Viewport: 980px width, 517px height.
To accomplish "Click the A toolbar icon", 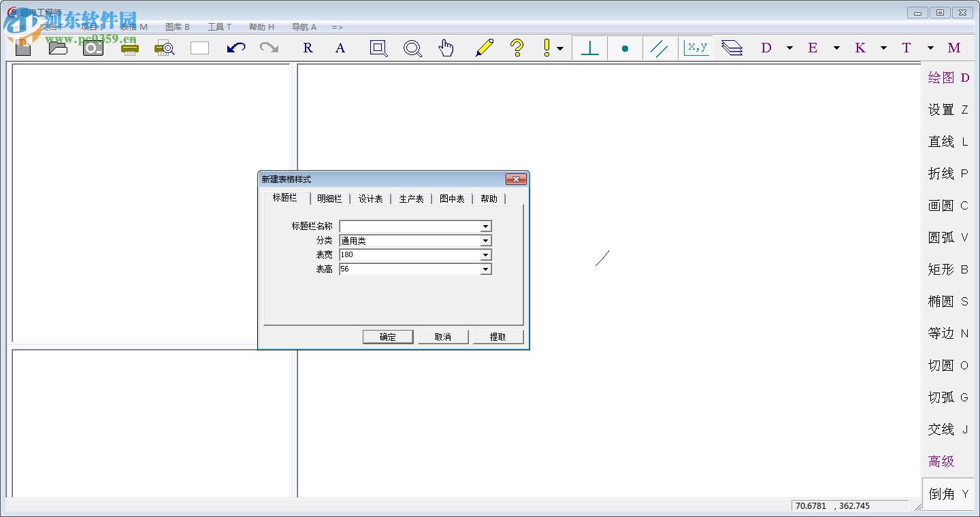I will tap(340, 48).
